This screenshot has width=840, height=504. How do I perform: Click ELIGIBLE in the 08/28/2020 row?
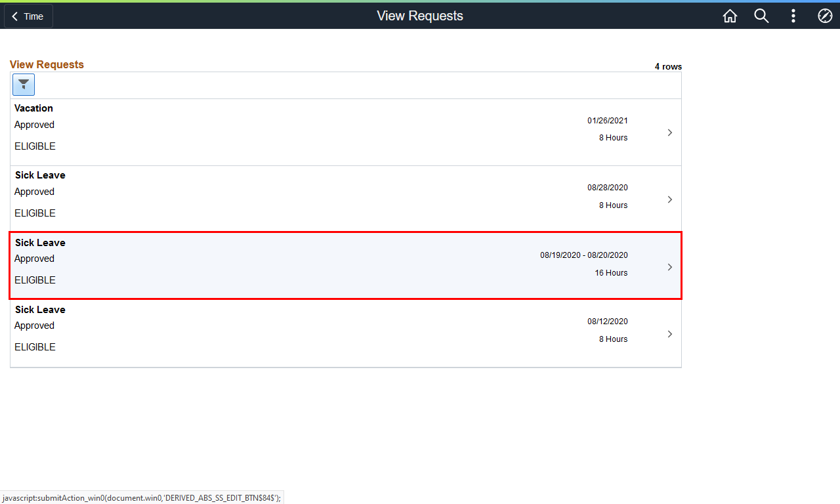coord(35,213)
